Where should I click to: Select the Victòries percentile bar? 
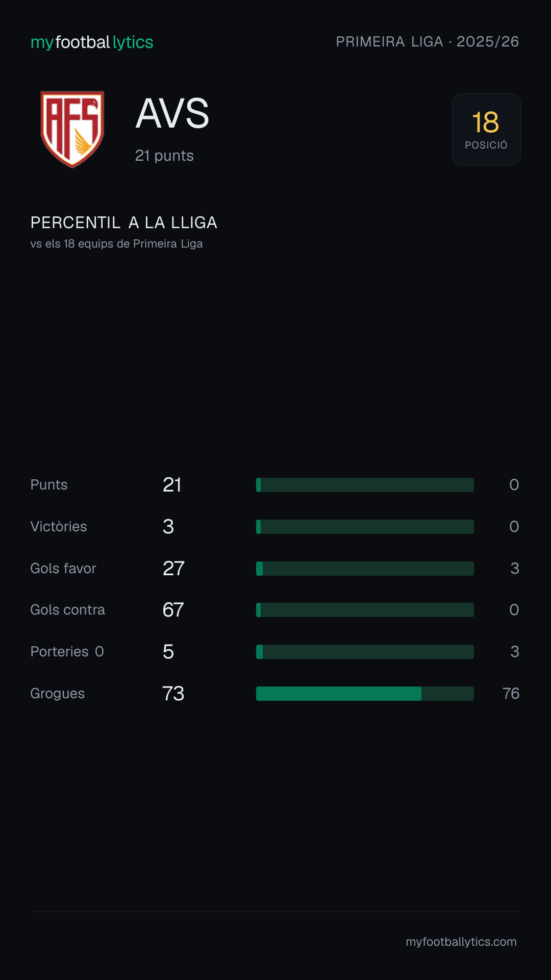[365, 527]
